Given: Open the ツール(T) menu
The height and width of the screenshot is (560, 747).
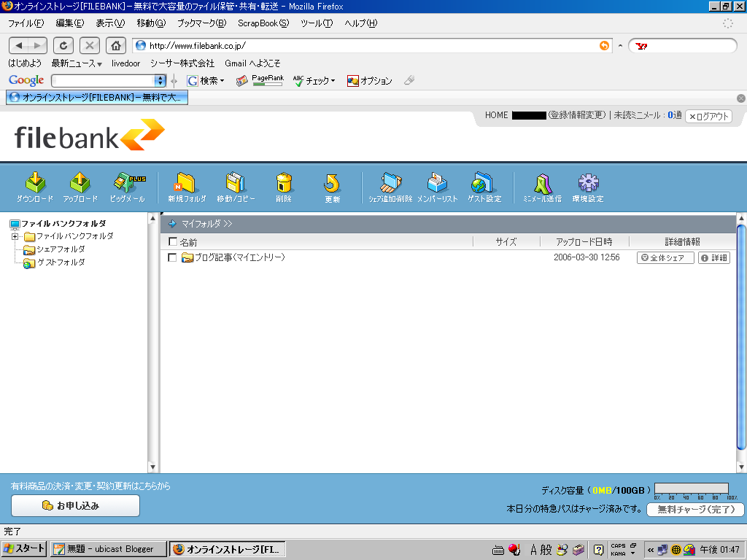Looking at the screenshot, I should (317, 23).
